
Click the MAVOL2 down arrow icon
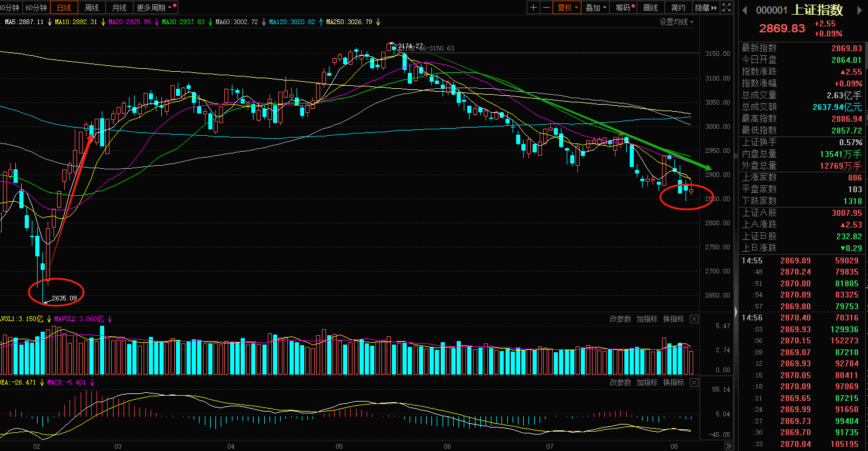[109, 319]
